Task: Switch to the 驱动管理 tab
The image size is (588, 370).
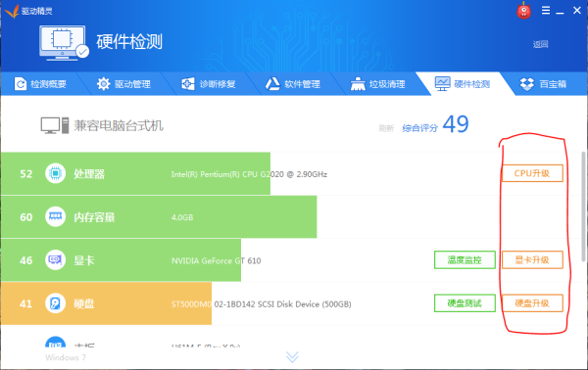Action: (x=123, y=84)
